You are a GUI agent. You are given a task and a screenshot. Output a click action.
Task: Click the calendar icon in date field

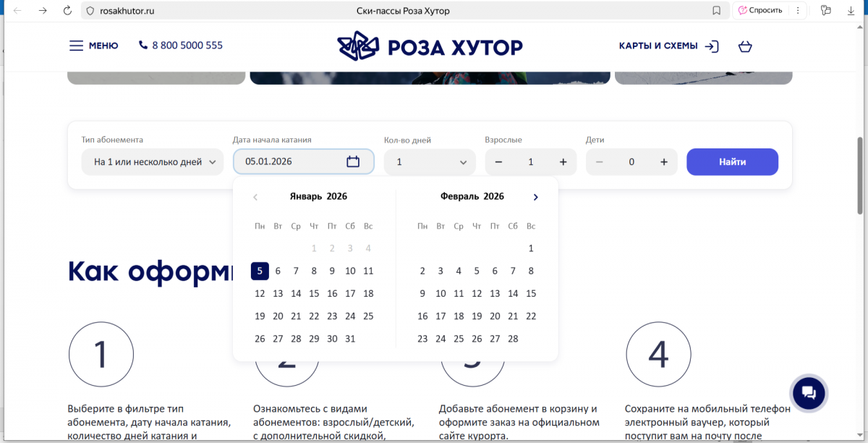tap(353, 162)
